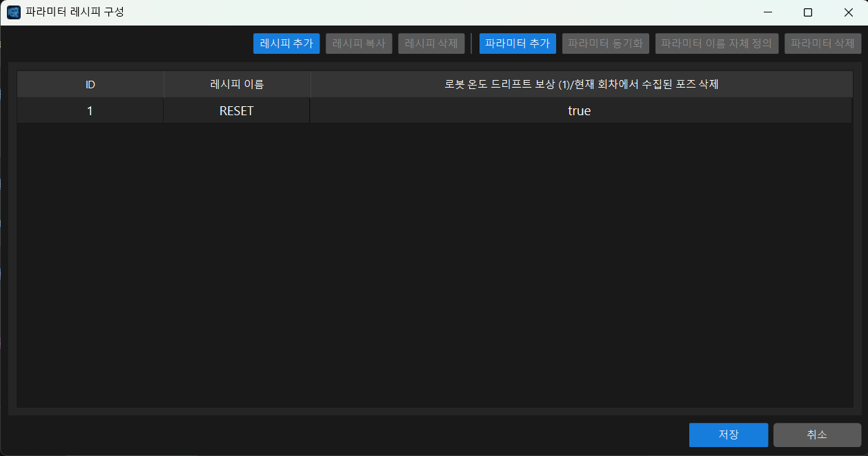Select the ID cell showing 1
This screenshot has width=868, height=456.
click(x=90, y=110)
